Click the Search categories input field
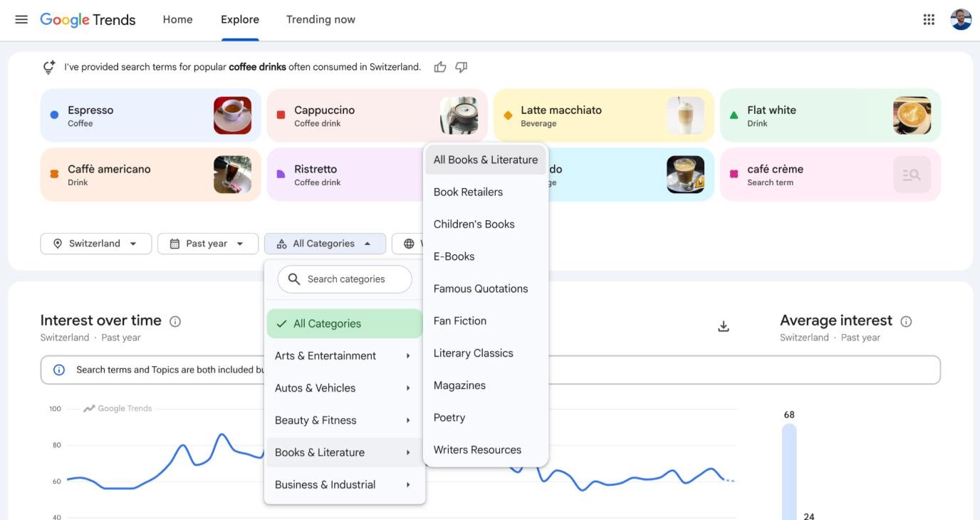The height and width of the screenshot is (520, 980). pos(345,279)
